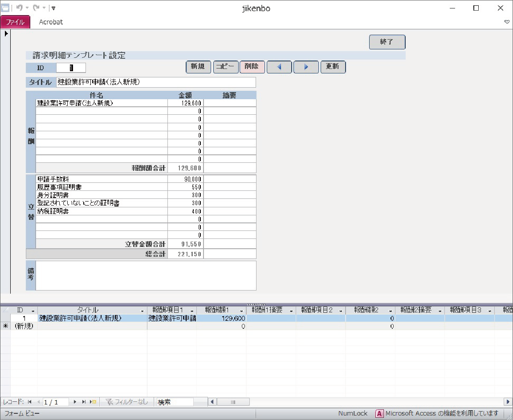Open the ID column dropdown arrow in datasheet
This screenshot has height=420, width=513.
pyautogui.click(x=33, y=310)
